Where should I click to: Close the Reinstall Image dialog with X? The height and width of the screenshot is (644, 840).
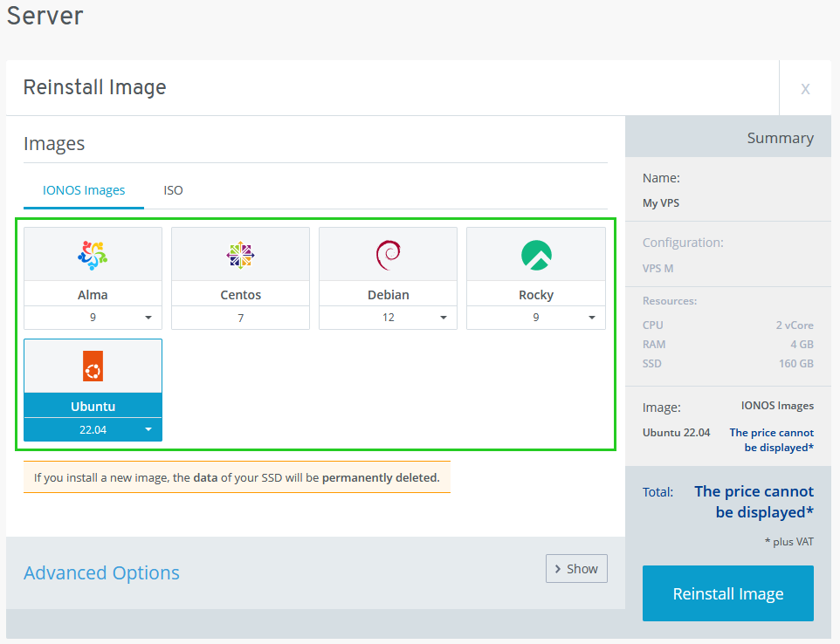pos(805,88)
